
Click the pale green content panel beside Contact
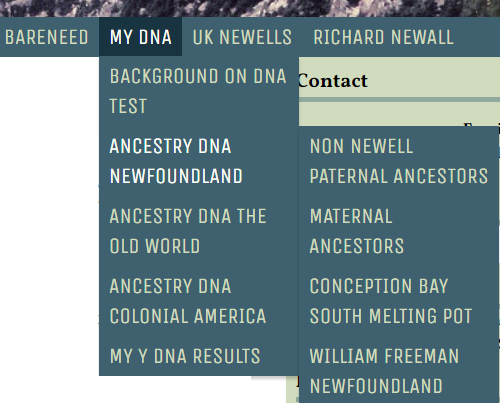tap(433, 80)
